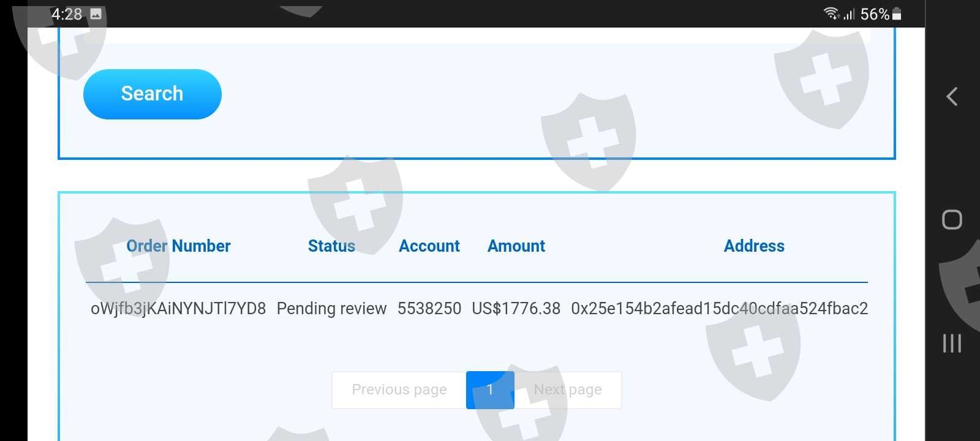This screenshot has width=980, height=441.
Task: Open recent apps with three-bar icon
Action: pyautogui.click(x=952, y=343)
